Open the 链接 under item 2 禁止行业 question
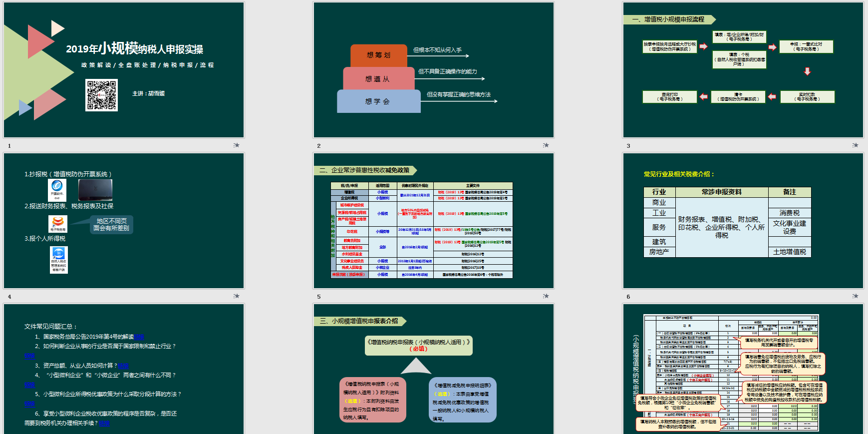 (29, 356)
